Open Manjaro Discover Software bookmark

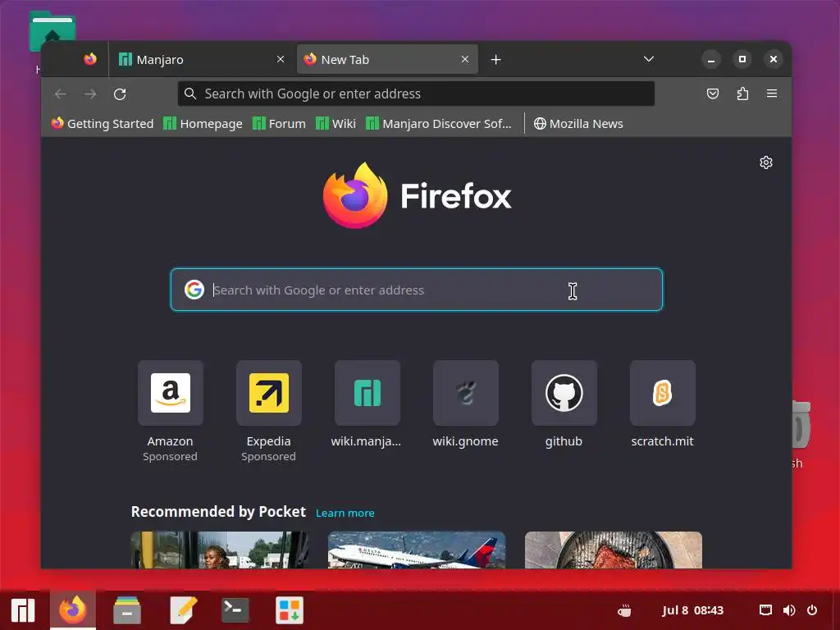click(x=439, y=124)
